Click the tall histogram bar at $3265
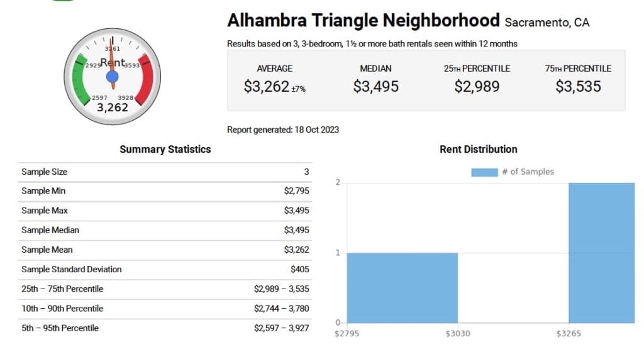 601,253
